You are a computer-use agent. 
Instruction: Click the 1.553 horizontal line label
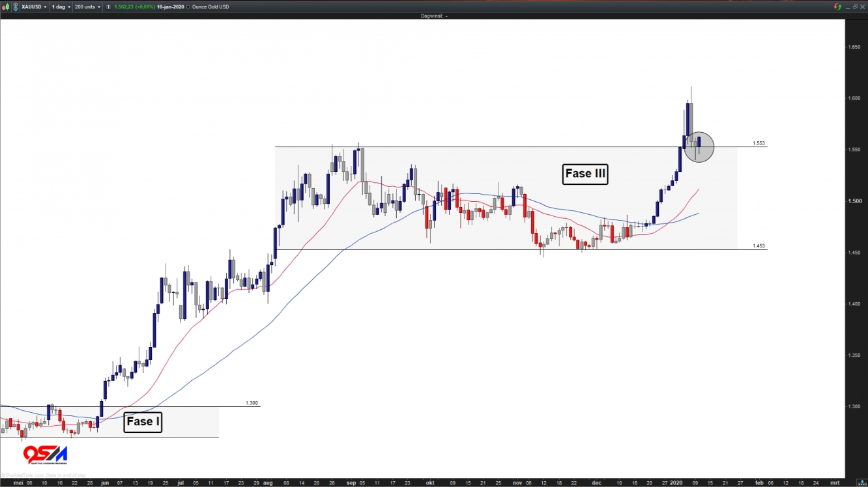click(759, 143)
